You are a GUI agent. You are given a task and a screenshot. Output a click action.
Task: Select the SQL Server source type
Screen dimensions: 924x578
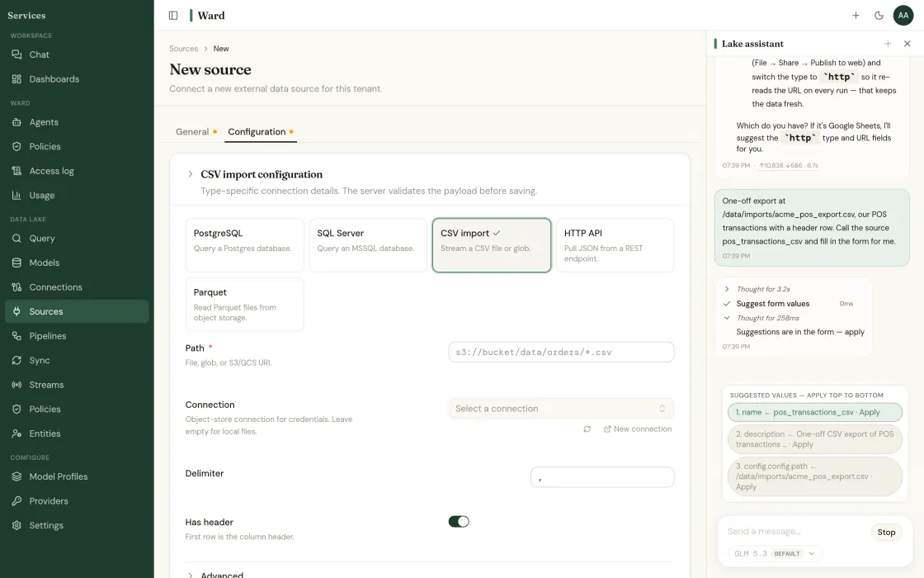point(368,245)
